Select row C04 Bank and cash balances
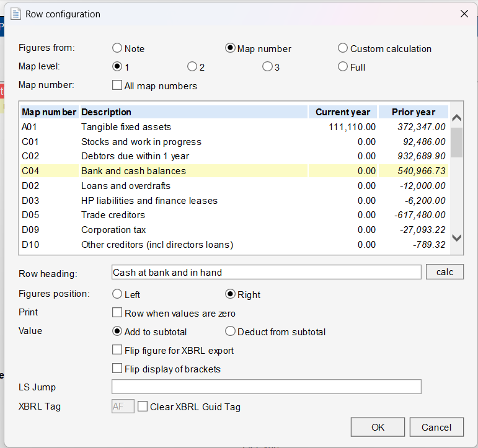The height and width of the screenshot is (448, 478). tap(234, 170)
